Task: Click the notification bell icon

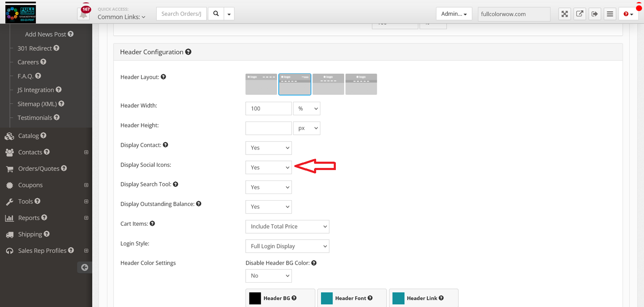Action: (x=84, y=14)
